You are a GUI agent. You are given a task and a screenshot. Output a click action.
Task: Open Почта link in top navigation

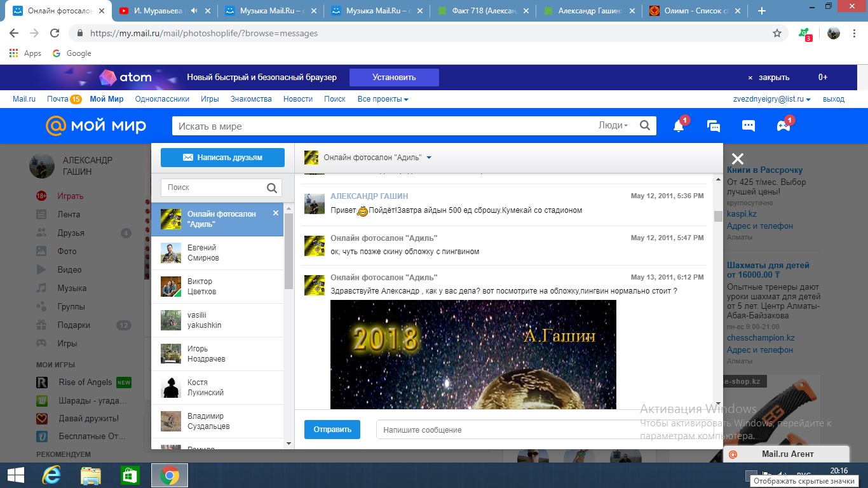[x=57, y=99]
